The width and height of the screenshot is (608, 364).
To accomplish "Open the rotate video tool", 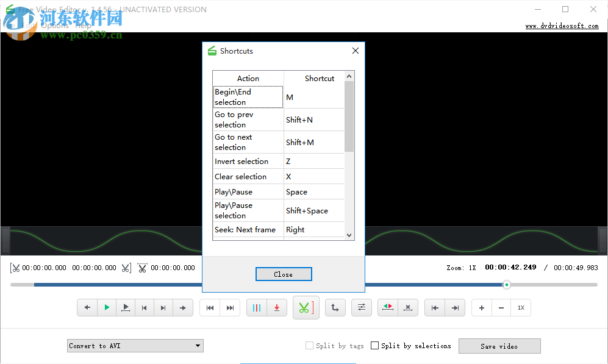I will [335, 307].
